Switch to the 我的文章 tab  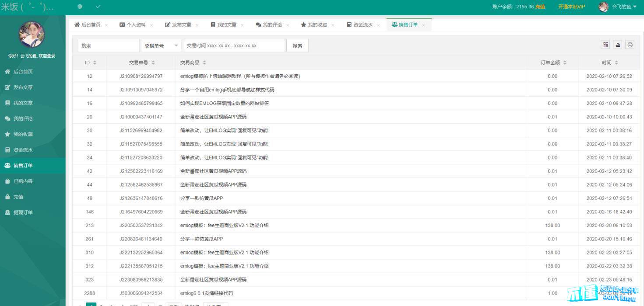pos(226,25)
